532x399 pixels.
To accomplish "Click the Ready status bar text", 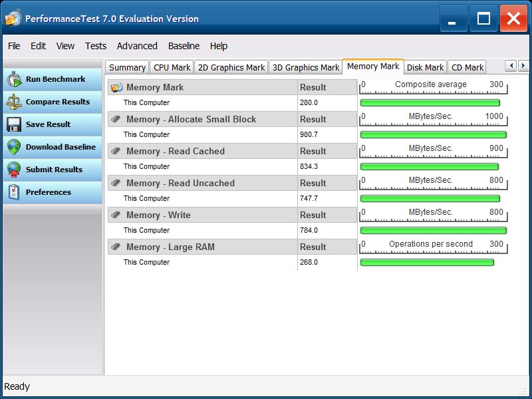I will point(17,386).
